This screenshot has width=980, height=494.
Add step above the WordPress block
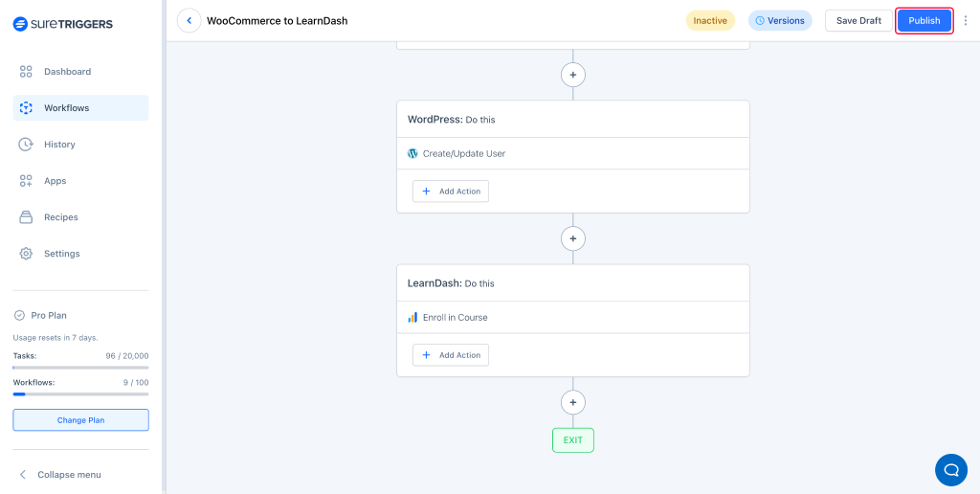[573, 75]
